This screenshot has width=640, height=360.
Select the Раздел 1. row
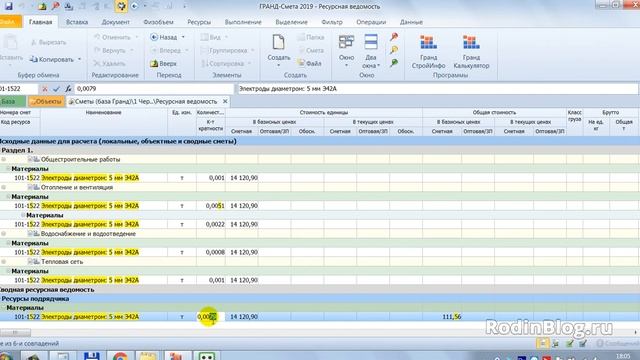click(x=320, y=150)
